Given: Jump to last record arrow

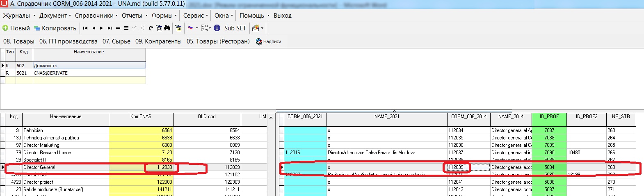Looking at the screenshot, I should pos(110,28).
